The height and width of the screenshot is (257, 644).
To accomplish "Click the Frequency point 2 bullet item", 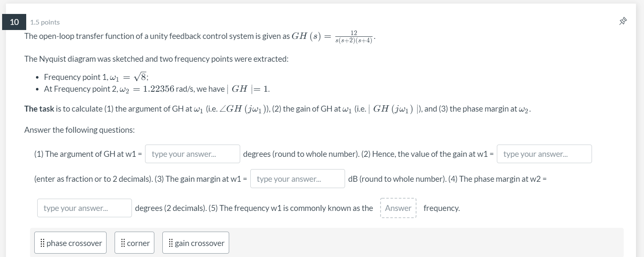I will [156, 89].
